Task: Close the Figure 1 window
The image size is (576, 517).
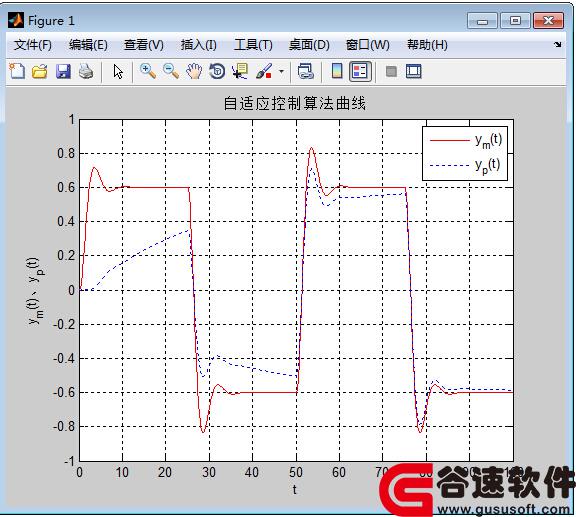Action: pyautogui.click(x=548, y=21)
